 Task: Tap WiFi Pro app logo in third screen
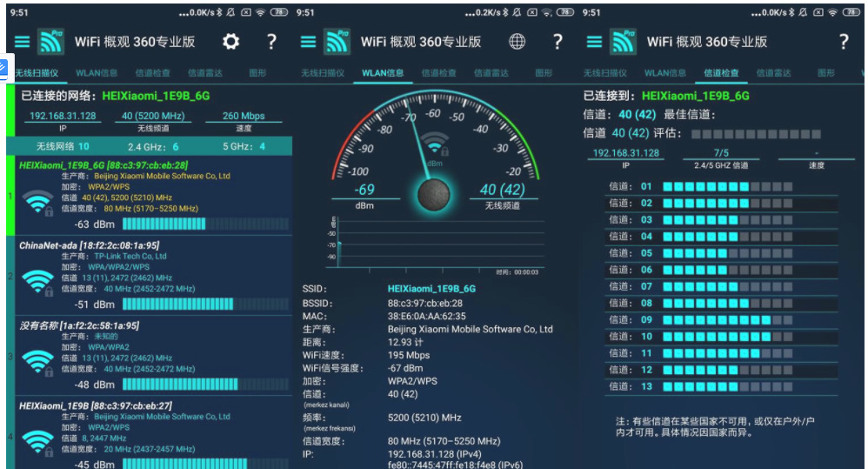623,42
